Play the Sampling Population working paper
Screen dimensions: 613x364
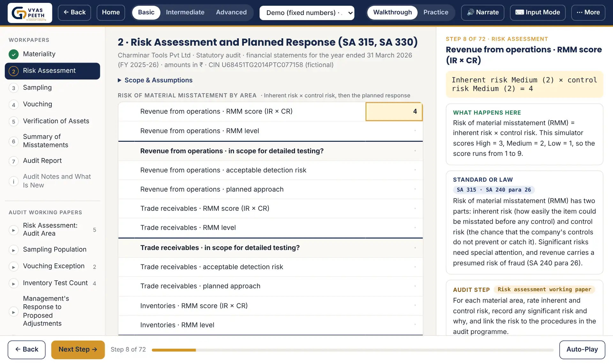(13, 250)
